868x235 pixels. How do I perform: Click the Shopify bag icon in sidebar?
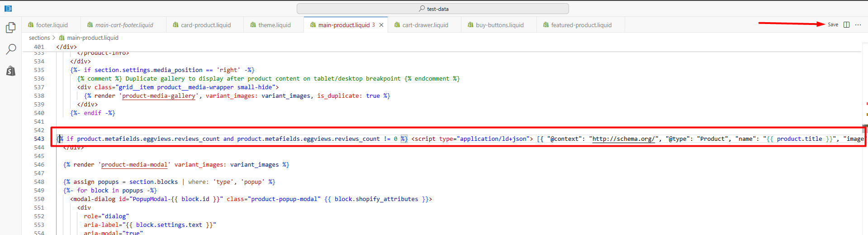[11, 71]
